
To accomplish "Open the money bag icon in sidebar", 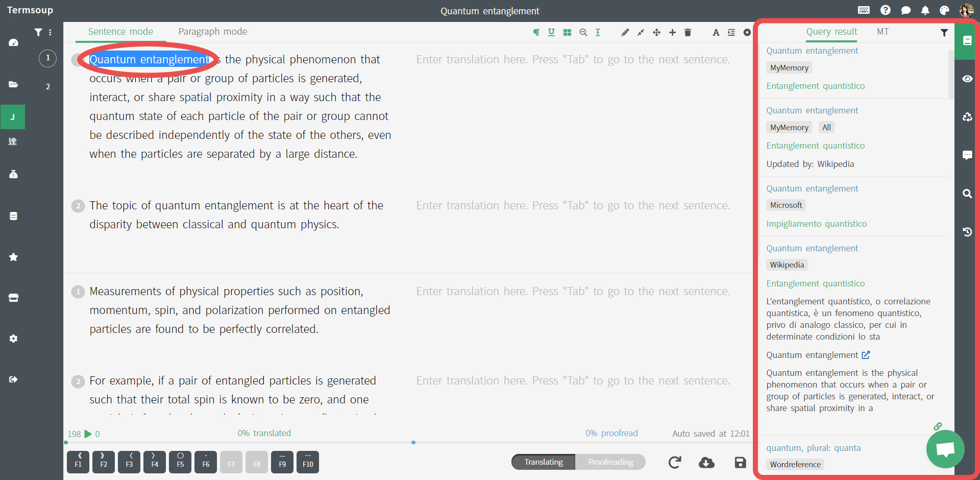I will pos(13,174).
